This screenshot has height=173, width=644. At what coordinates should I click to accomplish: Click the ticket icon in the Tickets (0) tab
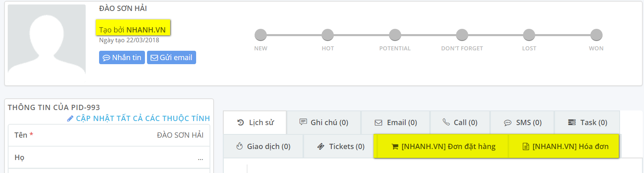[321, 146]
